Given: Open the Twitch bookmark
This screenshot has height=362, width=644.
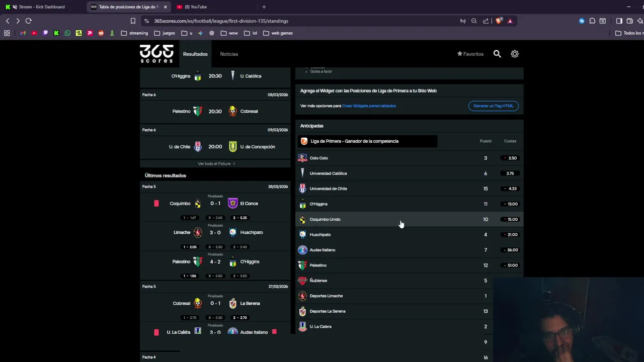Looking at the screenshot, I should pyautogui.click(x=45, y=33).
